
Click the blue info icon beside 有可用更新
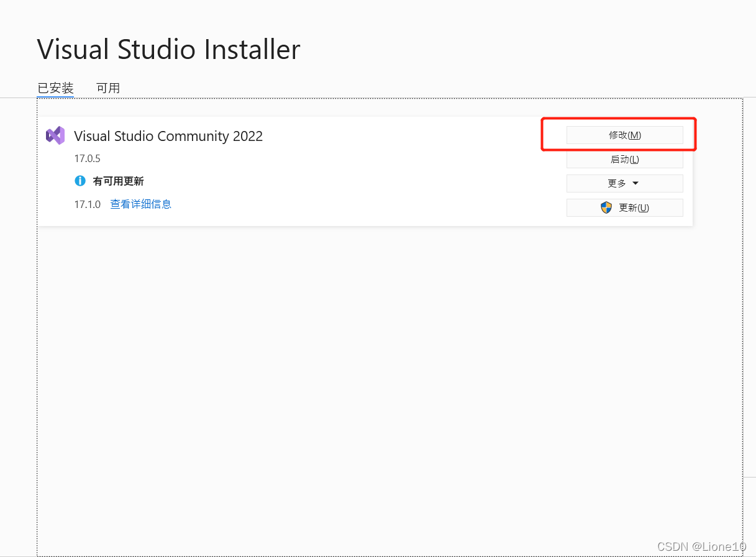80,181
